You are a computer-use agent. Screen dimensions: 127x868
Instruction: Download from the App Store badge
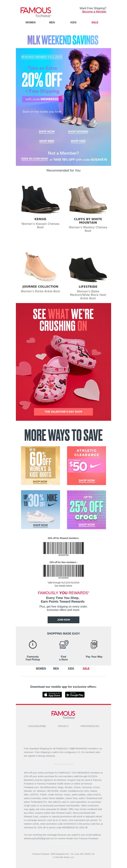coord(52,694)
